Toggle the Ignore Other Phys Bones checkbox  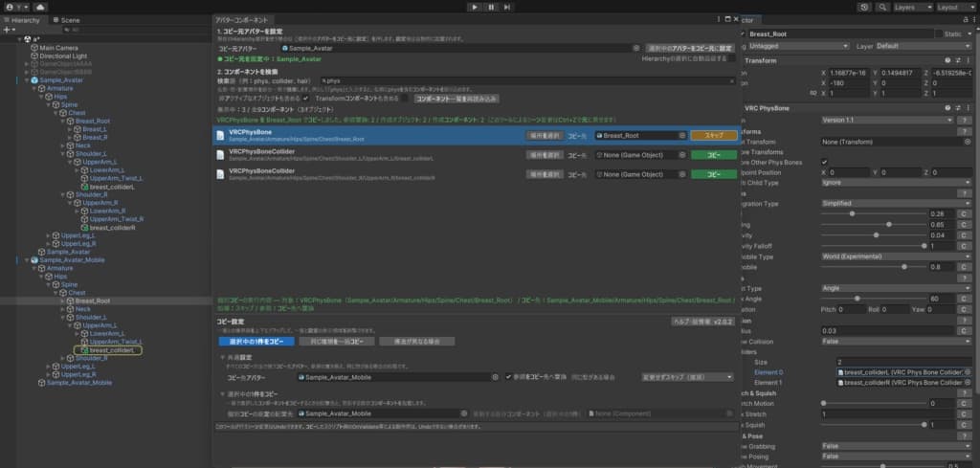coord(825,162)
